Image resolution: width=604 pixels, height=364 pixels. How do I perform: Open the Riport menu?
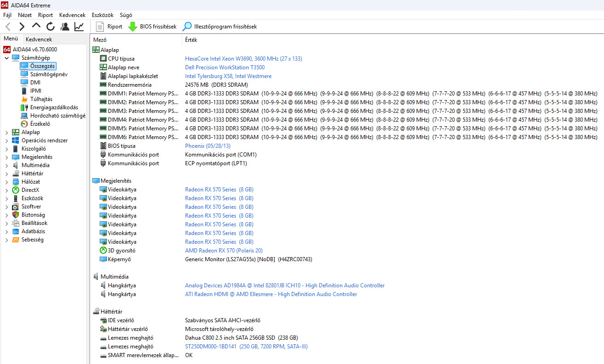pos(45,15)
